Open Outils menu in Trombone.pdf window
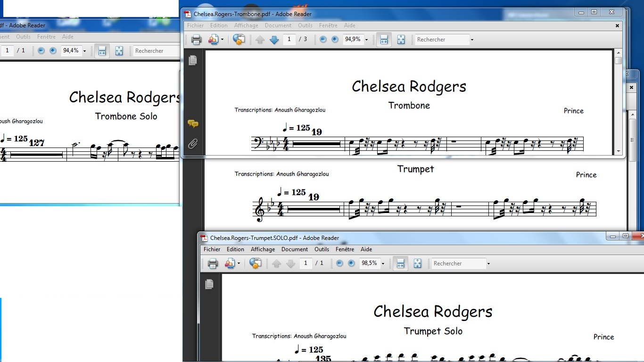Image resolution: width=644 pixels, height=362 pixels. pyautogui.click(x=305, y=25)
